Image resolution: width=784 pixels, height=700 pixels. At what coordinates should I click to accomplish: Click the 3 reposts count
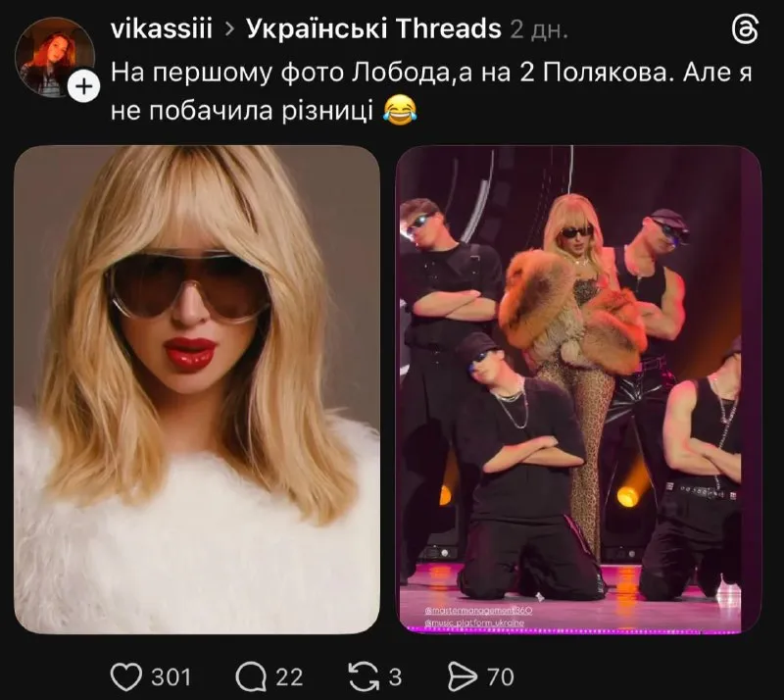coord(396,675)
